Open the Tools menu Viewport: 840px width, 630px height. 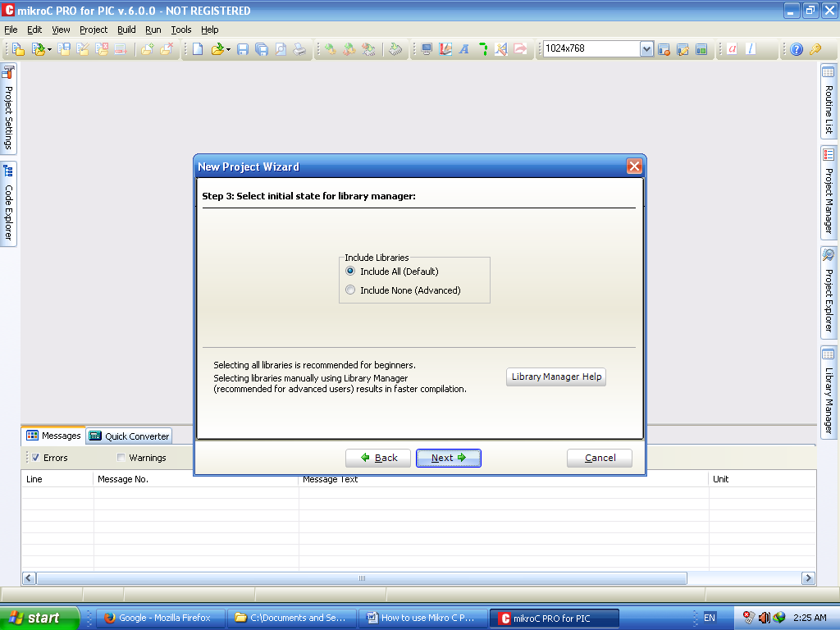click(x=181, y=30)
